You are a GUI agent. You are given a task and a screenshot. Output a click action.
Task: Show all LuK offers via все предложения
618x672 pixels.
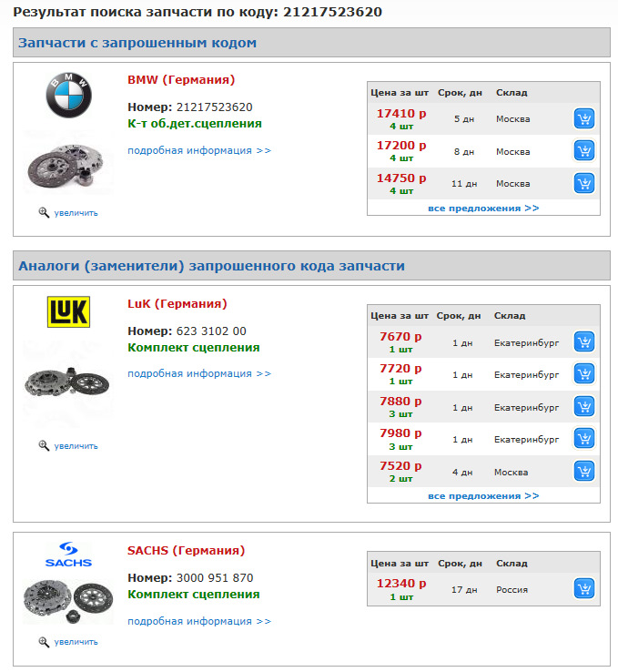pyautogui.click(x=483, y=496)
